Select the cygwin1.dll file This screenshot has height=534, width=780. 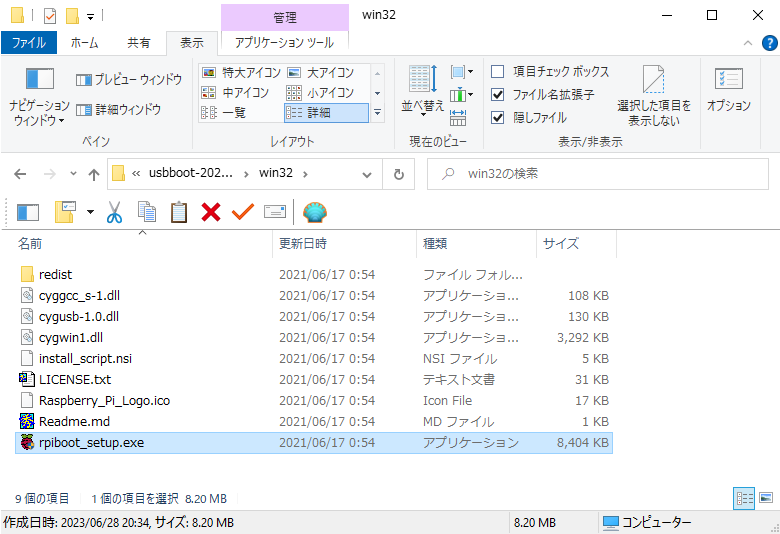[313, 337]
